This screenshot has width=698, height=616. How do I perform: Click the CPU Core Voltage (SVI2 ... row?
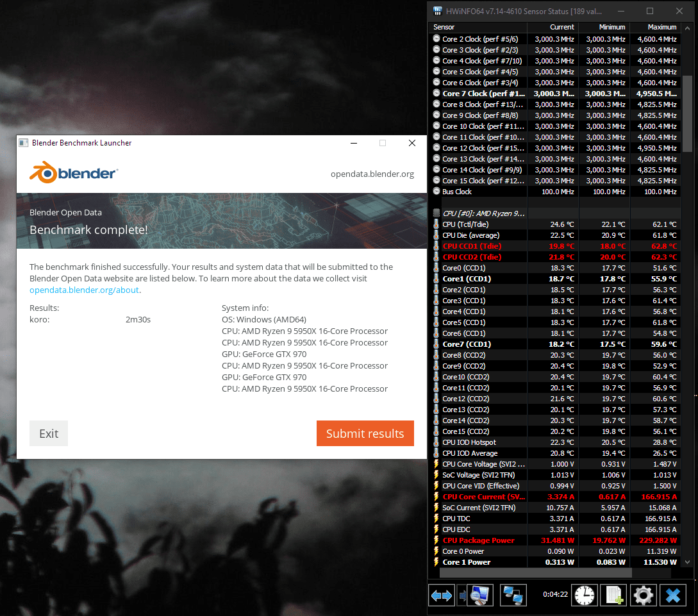coord(554,464)
